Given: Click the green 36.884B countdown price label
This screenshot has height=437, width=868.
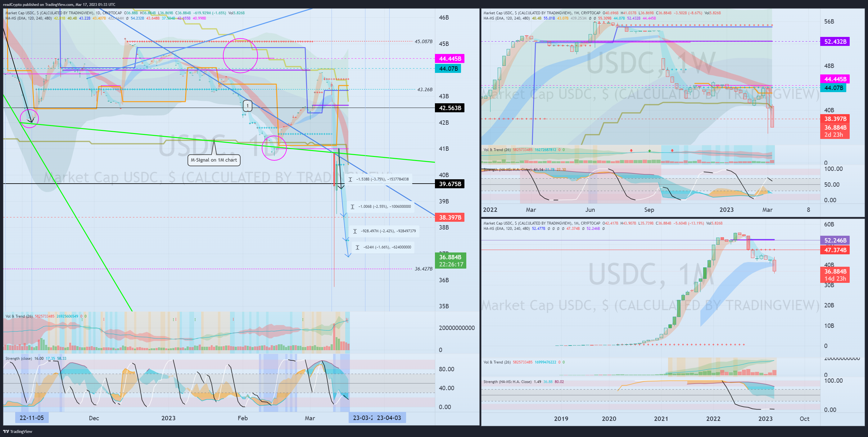Looking at the screenshot, I should pyautogui.click(x=450, y=261).
